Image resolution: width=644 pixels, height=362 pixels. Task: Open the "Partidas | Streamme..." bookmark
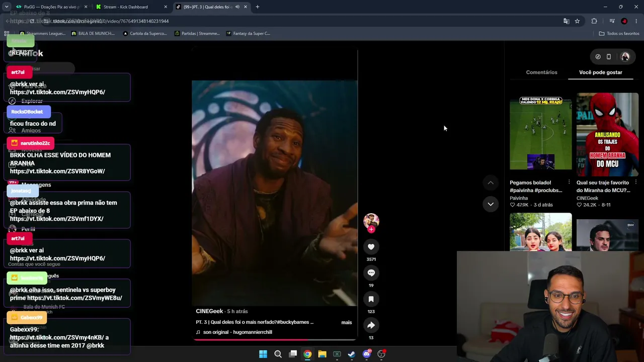click(197, 34)
